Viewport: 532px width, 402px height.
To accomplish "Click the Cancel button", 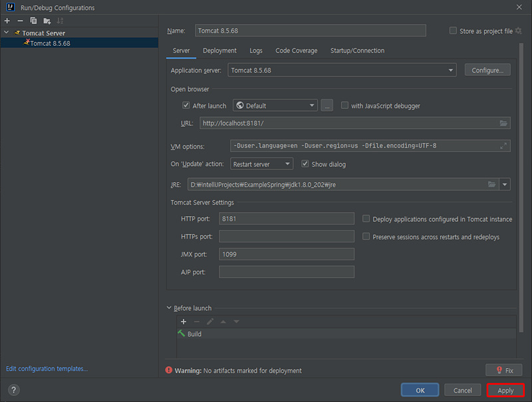I will click(x=462, y=390).
